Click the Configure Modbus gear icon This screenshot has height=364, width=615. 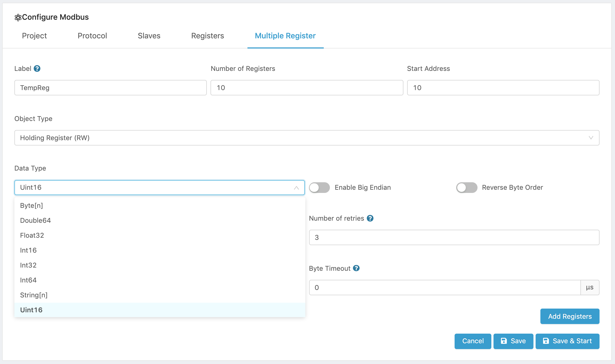coord(18,18)
